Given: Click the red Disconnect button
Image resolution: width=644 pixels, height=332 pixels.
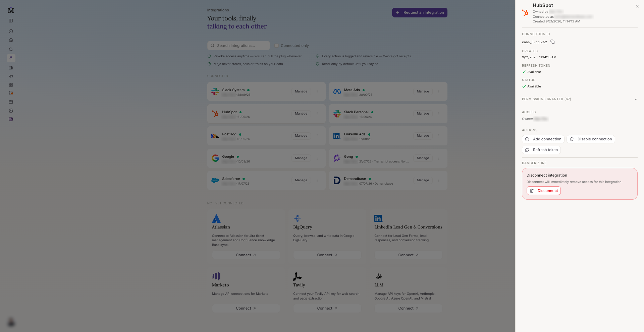Looking at the screenshot, I should coord(544,191).
